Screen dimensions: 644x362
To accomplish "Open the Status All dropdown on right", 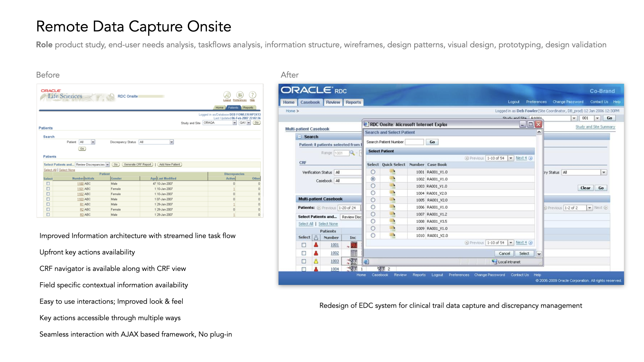I will [x=603, y=172].
